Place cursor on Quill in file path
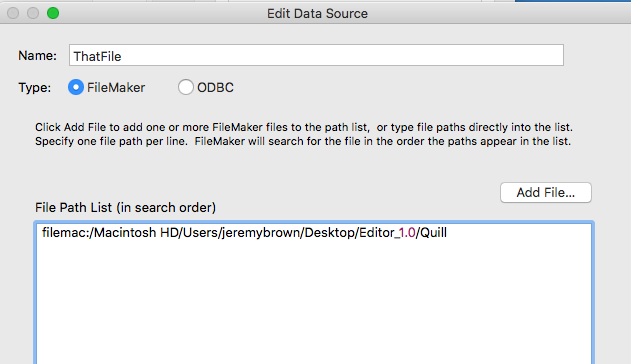This screenshot has width=631, height=364. 433,233
